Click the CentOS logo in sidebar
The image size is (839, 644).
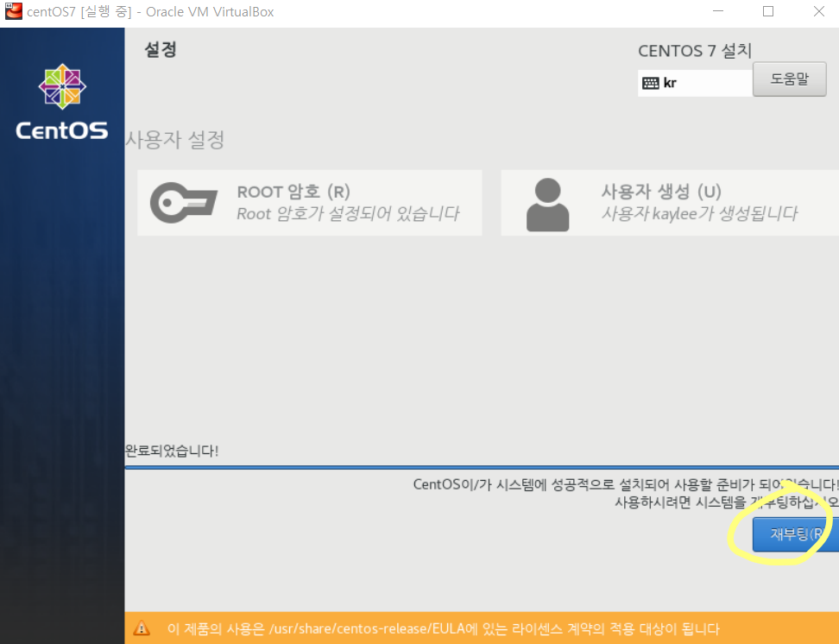(x=62, y=102)
